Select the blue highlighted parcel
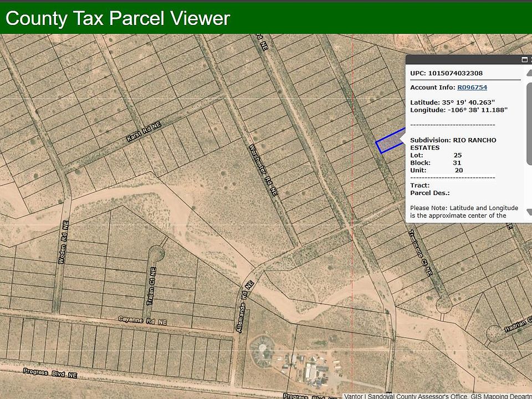Screen dimensions: 532x399 (x=388, y=142)
